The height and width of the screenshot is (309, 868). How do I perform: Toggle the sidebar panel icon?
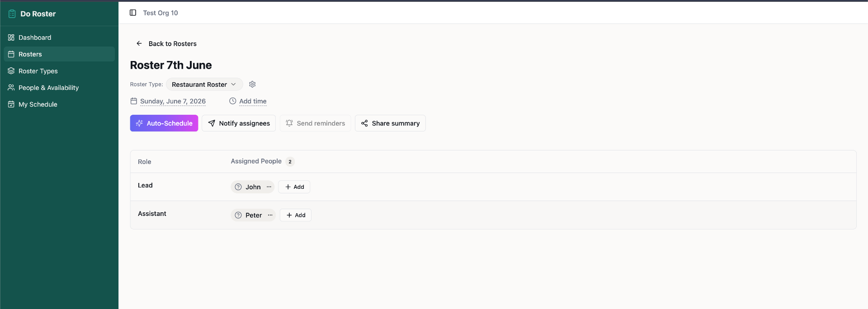pyautogui.click(x=133, y=13)
